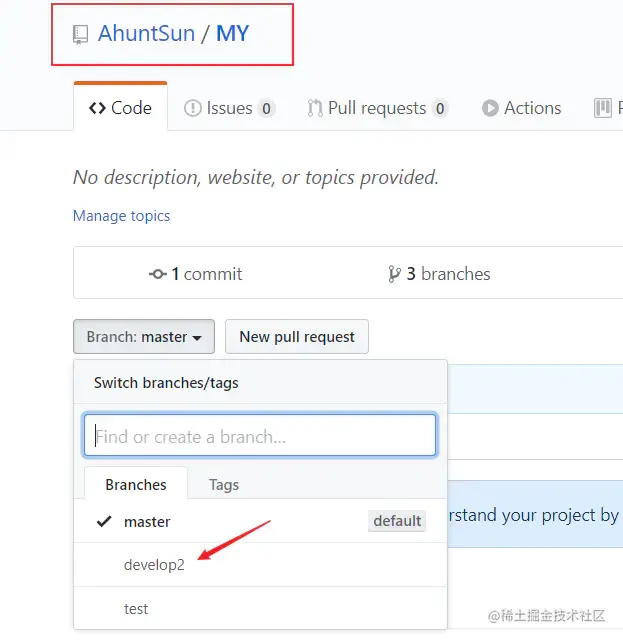Open the Pull requests tab
The image size is (623, 641).
(378, 108)
